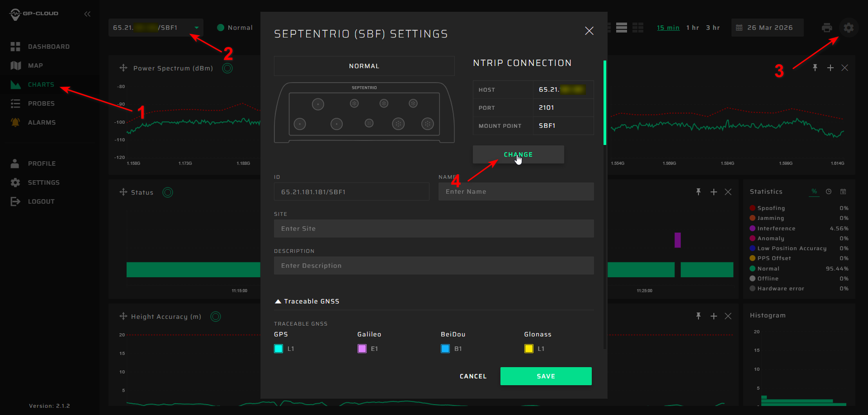Switch to the grid layout icon
The height and width of the screenshot is (415, 868).
tap(638, 28)
